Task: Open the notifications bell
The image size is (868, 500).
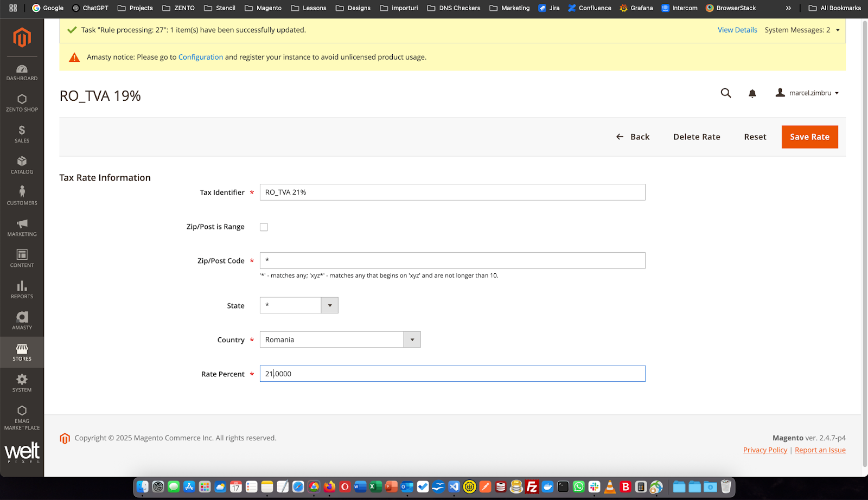Action: point(752,93)
